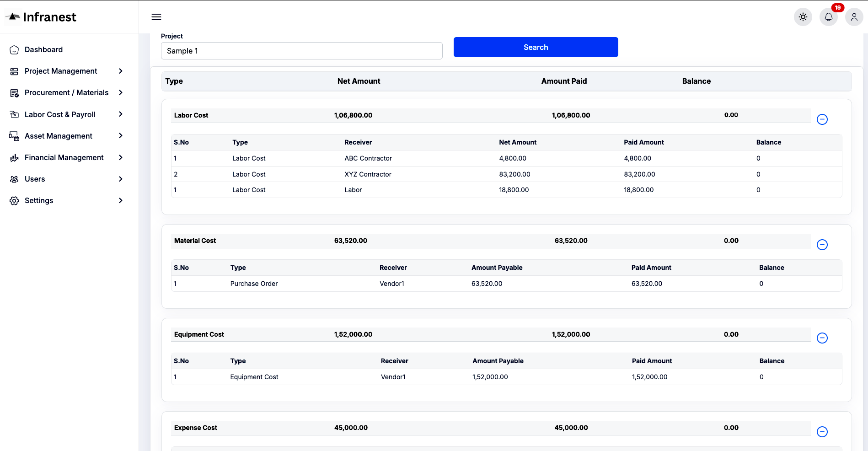Image resolution: width=868 pixels, height=451 pixels.
Task: Expand Project Management chevron
Action: point(121,71)
